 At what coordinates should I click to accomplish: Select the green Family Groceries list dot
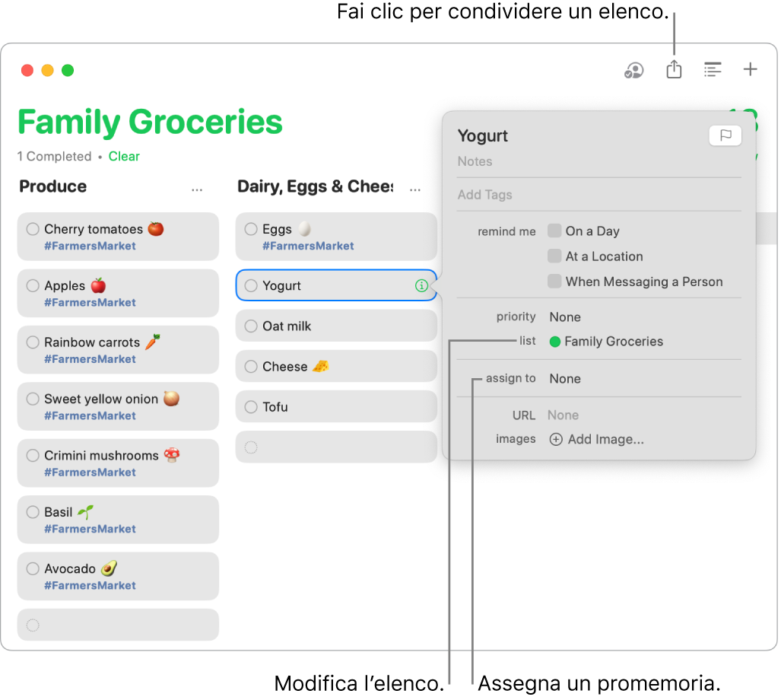point(554,341)
